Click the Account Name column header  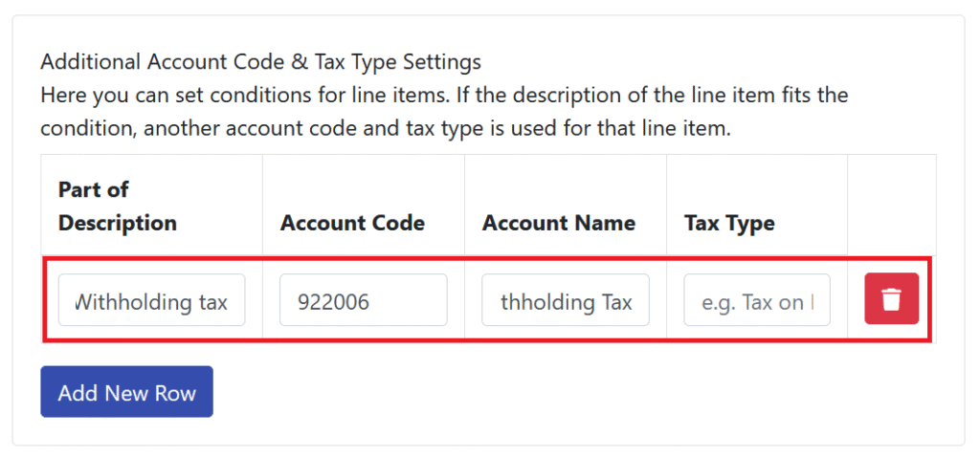[x=559, y=223]
